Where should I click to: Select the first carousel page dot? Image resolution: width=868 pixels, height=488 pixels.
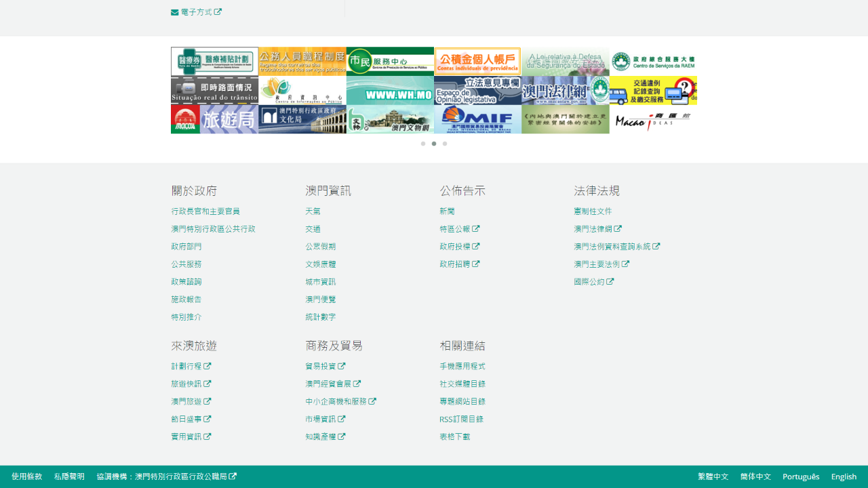click(423, 144)
